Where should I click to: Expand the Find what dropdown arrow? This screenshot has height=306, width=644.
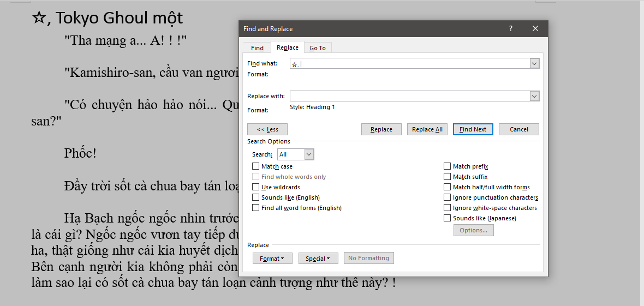click(x=534, y=64)
